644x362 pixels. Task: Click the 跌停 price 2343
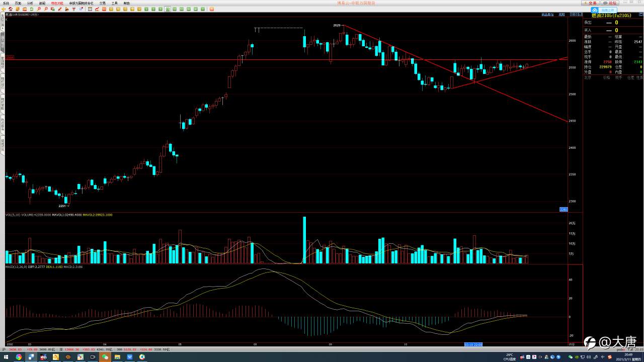[x=638, y=62]
